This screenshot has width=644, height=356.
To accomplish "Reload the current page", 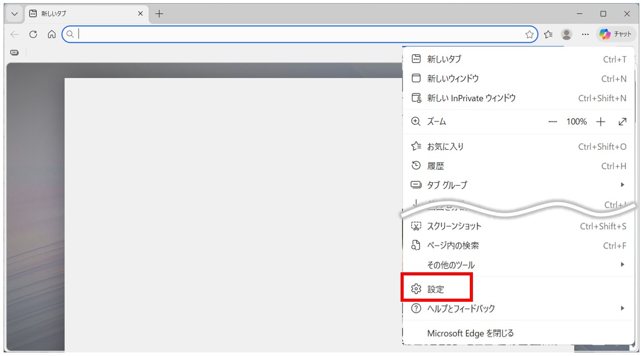I will pyautogui.click(x=33, y=34).
